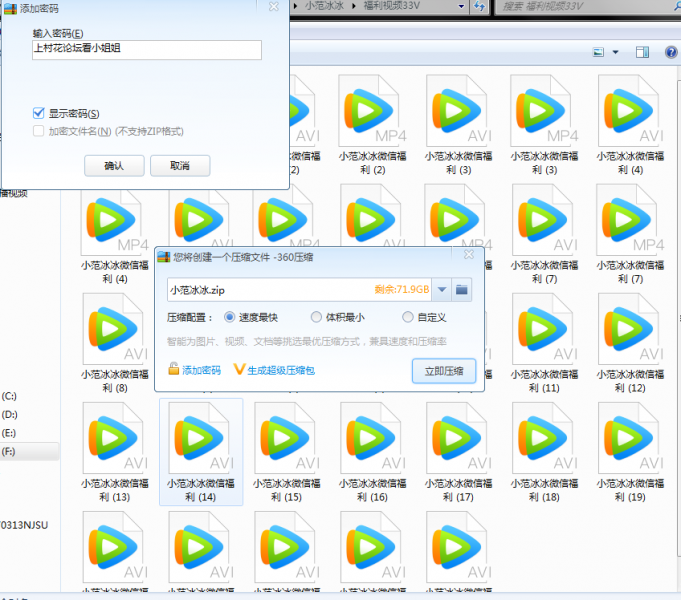Close the 添加密码 dialog
The image size is (681, 600).
[x=274, y=7]
